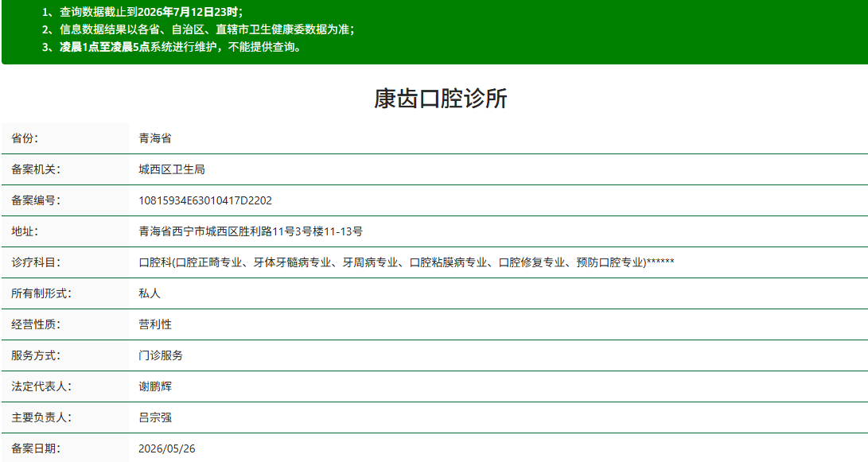868x462 pixels.
Task: Select the value 城西区卫生局
Action: coord(172,169)
